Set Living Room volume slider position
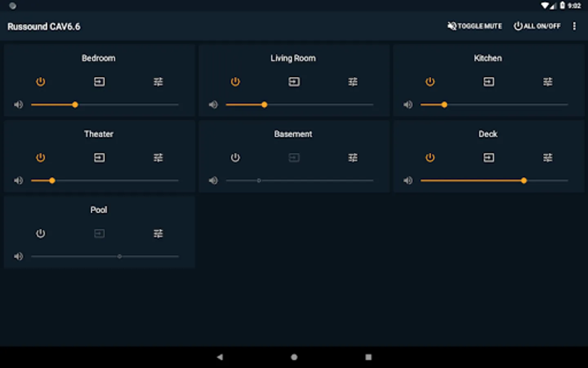 pos(300,105)
